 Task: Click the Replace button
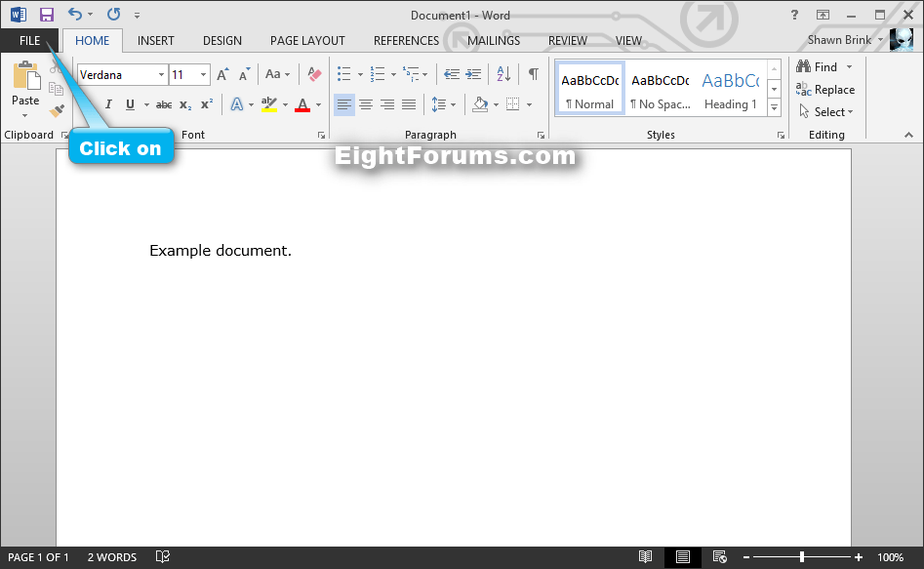click(825, 90)
